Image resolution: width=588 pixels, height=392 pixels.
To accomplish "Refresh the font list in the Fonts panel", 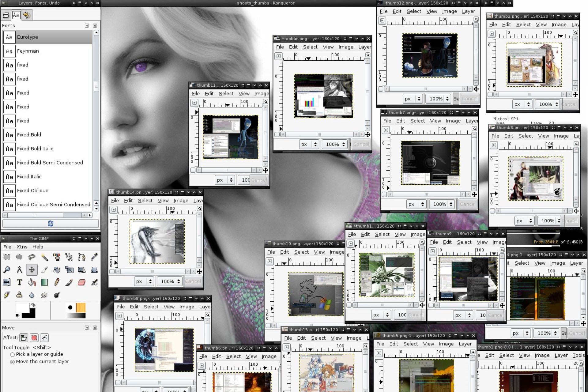I will coord(50,223).
